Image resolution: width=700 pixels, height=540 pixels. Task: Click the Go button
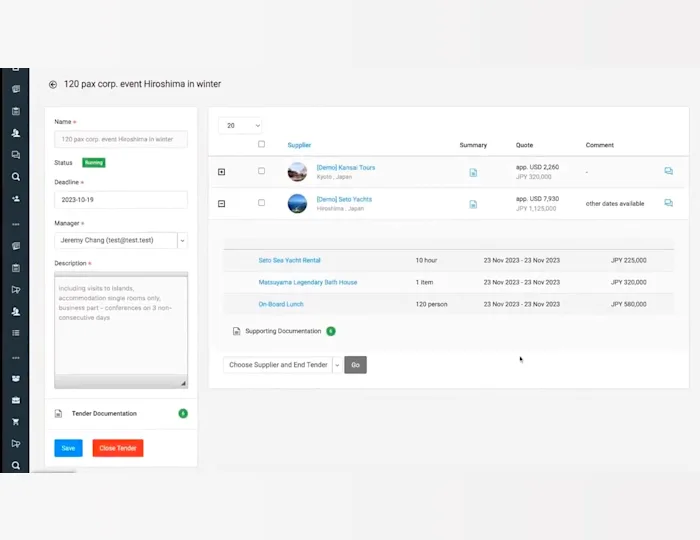pyautogui.click(x=355, y=365)
